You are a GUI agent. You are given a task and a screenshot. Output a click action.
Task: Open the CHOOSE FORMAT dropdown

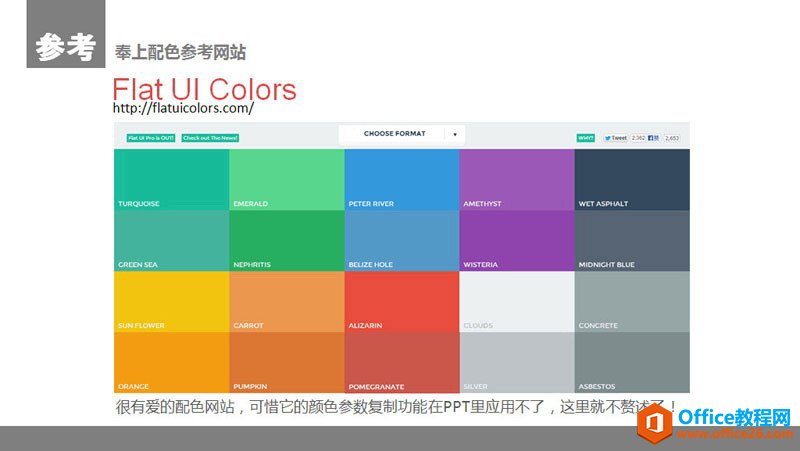pyautogui.click(x=394, y=134)
